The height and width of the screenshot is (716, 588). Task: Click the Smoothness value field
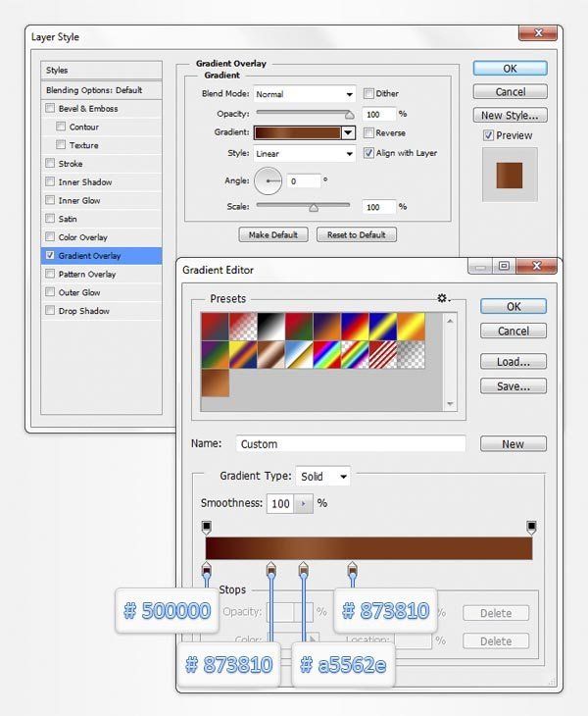pyautogui.click(x=280, y=504)
